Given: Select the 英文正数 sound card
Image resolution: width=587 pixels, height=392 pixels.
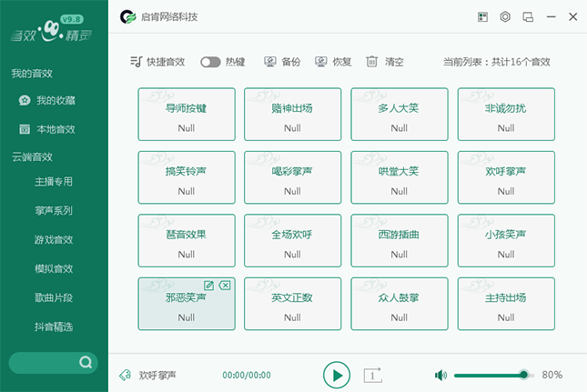Looking at the screenshot, I should pyautogui.click(x=293, y=304).
